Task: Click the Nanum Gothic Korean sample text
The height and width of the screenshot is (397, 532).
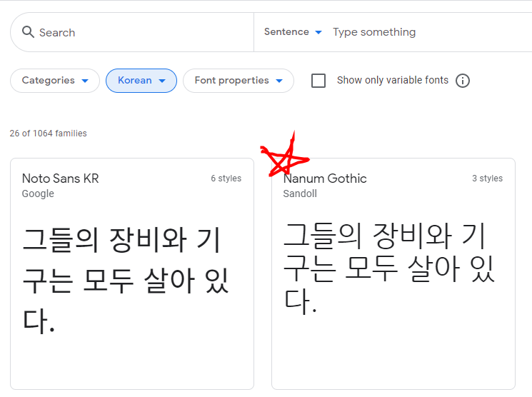Action: 388,268
